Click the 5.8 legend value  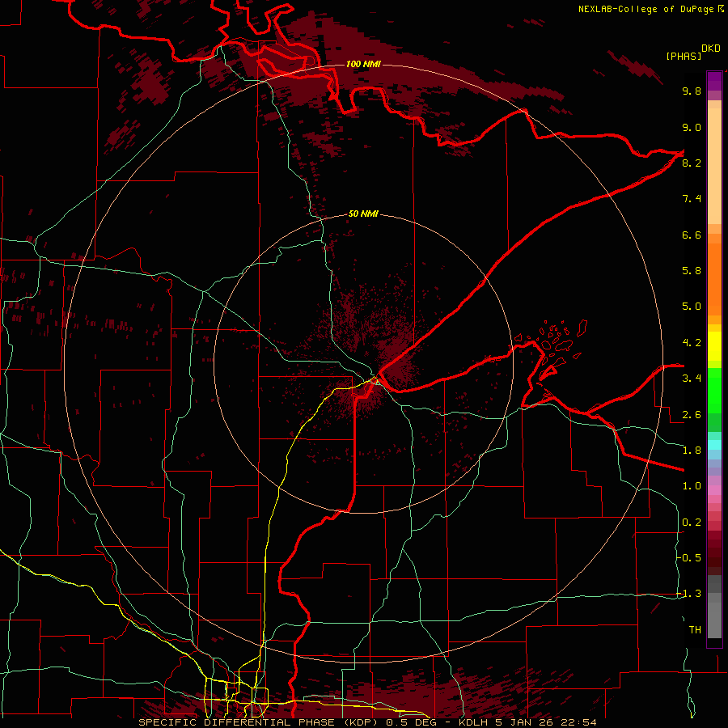coord(692,271)
